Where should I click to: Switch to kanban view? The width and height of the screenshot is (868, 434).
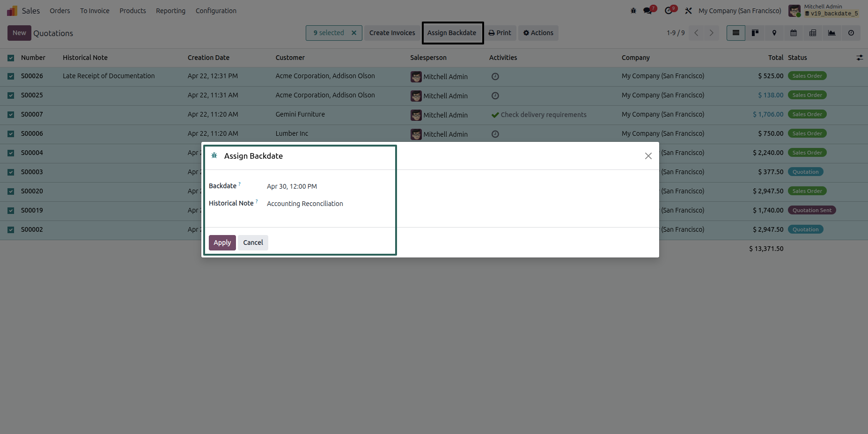coord(755,33)
